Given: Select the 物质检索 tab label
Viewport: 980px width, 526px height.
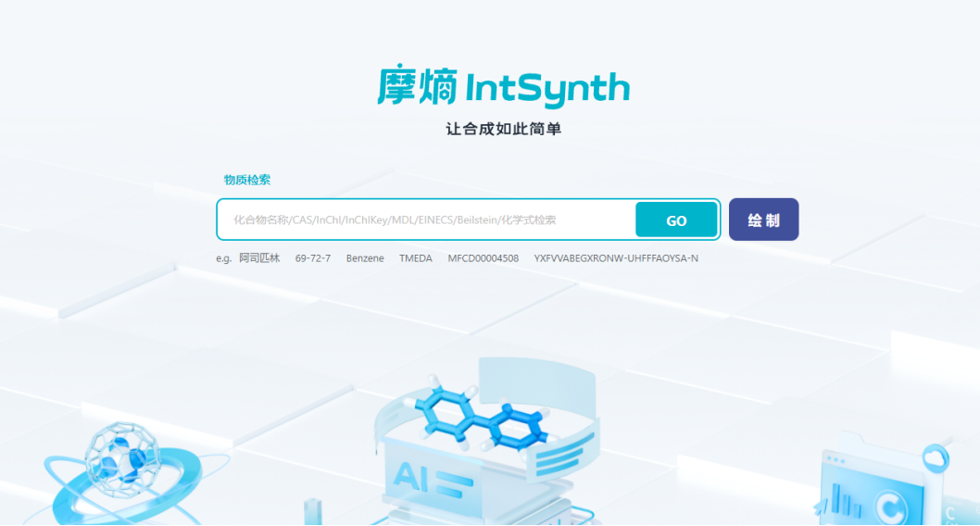Looking at the screenshot, I should (247, 180).
